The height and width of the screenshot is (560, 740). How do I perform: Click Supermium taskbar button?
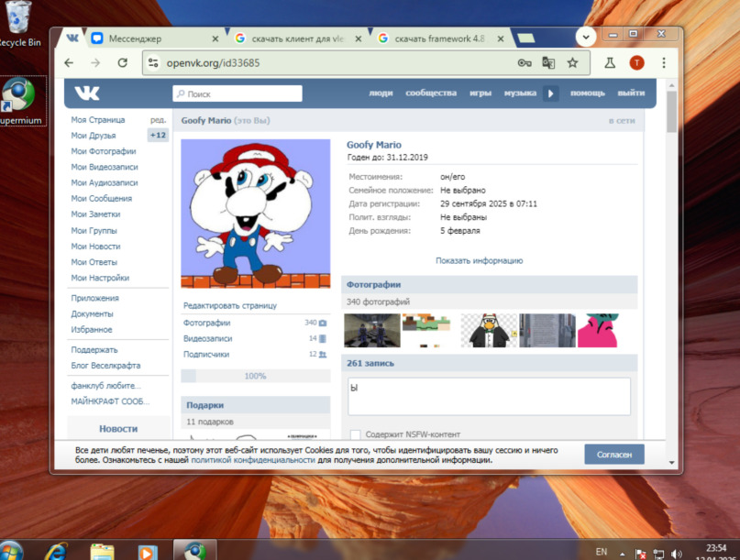pos(195,551)
